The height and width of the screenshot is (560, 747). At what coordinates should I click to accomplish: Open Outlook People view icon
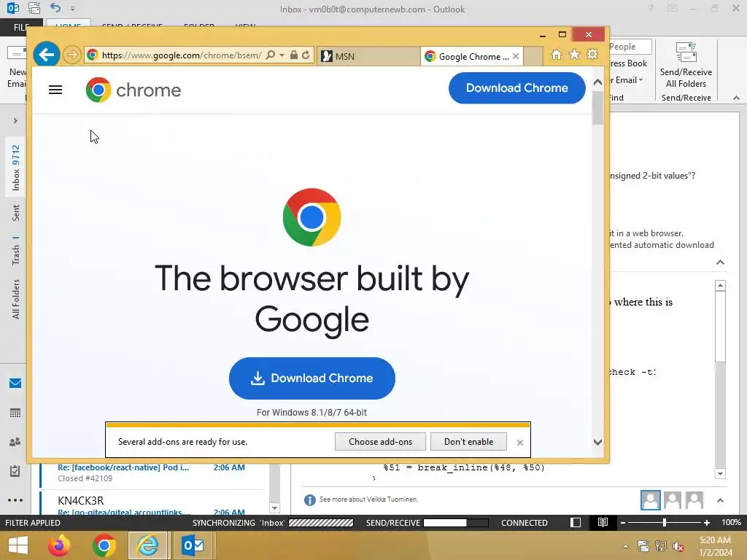click(15, 442)
